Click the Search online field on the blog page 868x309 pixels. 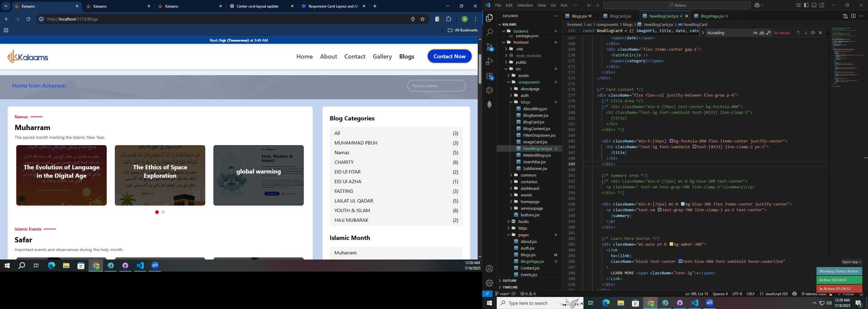tap(436, 86)
